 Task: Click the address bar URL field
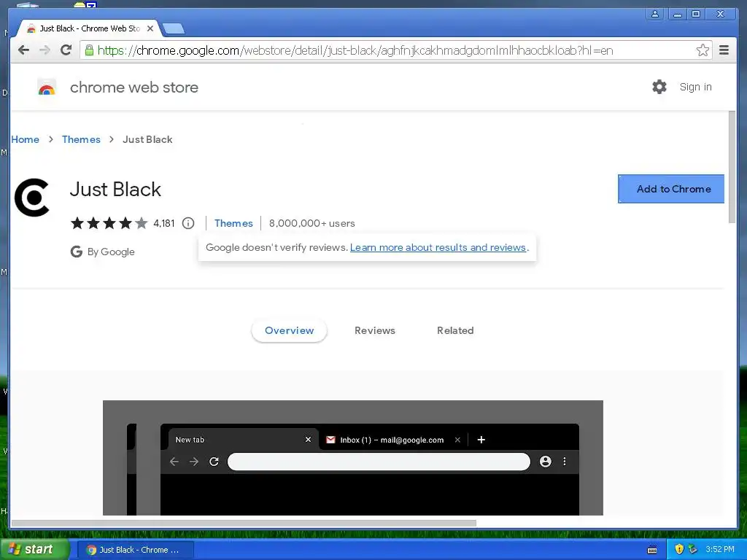(x=395, y=50)
